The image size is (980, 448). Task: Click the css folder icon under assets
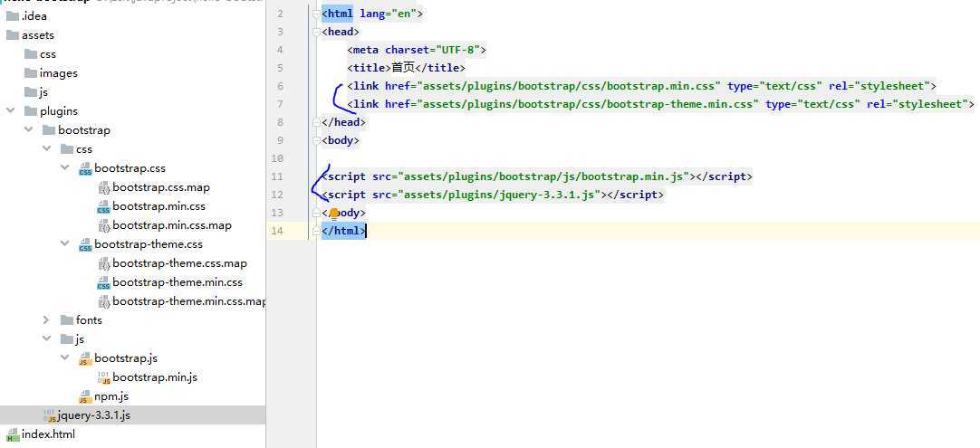pos(31,54)
